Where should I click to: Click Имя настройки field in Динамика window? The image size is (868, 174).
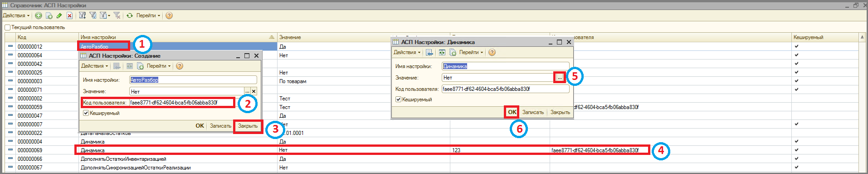pos(506,66)
